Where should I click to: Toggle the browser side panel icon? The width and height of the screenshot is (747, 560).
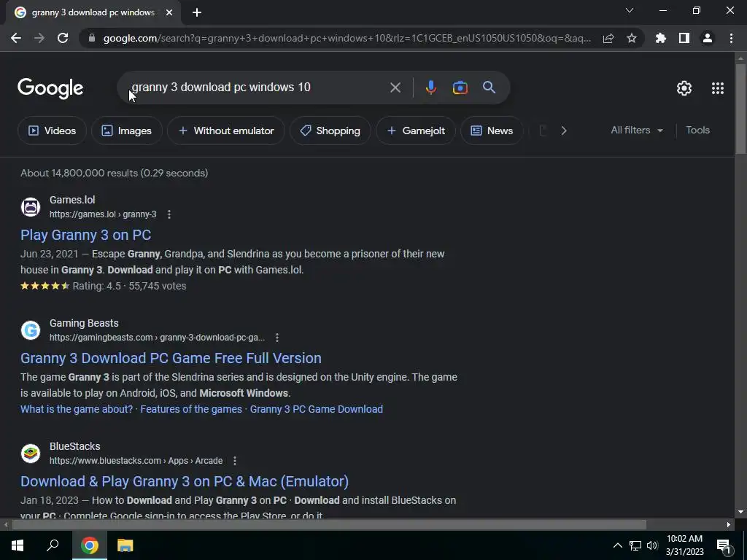coord(684,38)
